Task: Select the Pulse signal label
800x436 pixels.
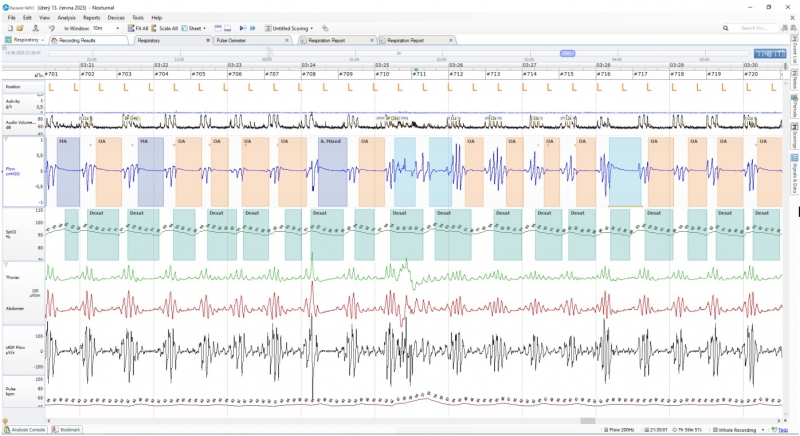Action: [22, 392]
